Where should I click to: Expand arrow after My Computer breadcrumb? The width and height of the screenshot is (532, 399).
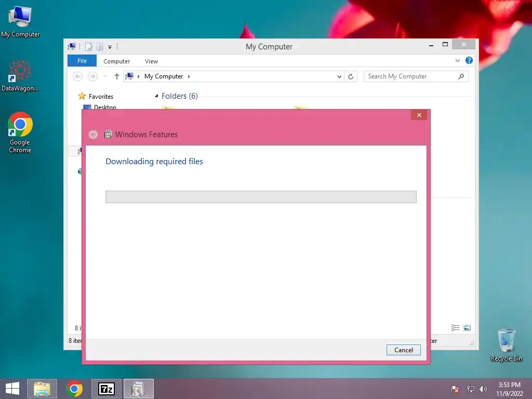(x=189, y=76)
